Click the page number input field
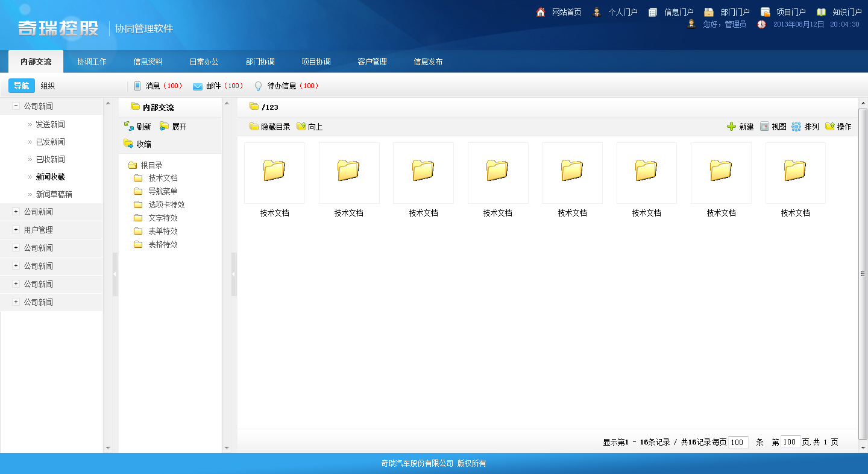 [x=791, y=442]
